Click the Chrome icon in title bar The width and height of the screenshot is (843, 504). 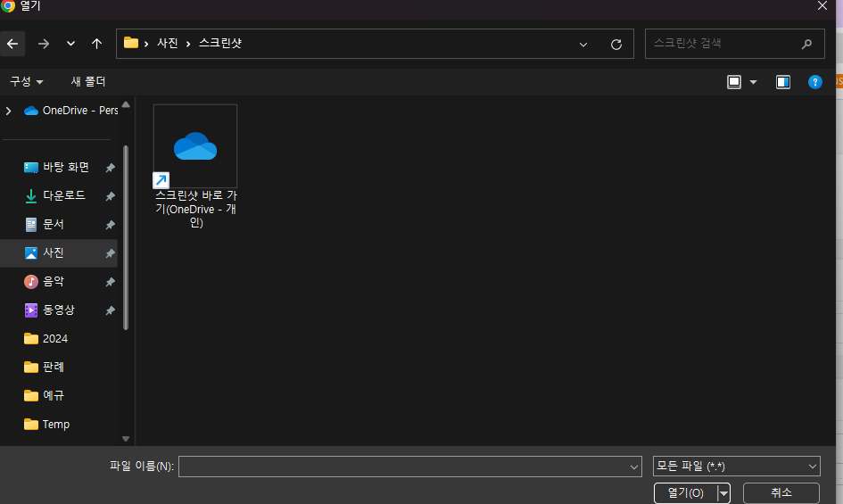pos(8,6)
